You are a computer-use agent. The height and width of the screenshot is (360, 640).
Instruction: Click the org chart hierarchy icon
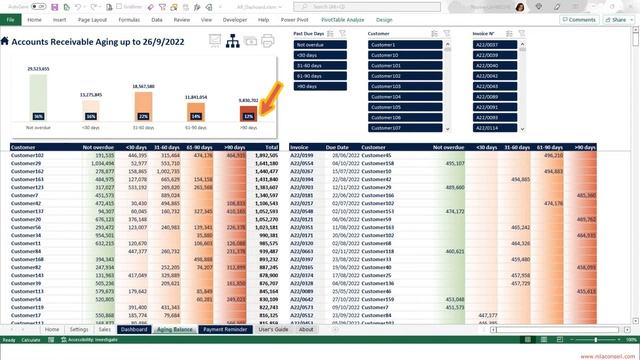(x=233, y=41)
